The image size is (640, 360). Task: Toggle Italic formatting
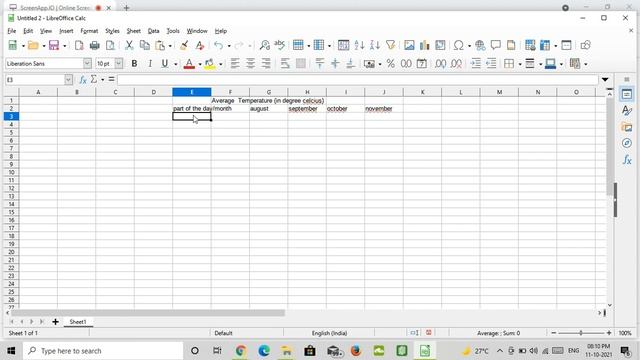[150, 64]
